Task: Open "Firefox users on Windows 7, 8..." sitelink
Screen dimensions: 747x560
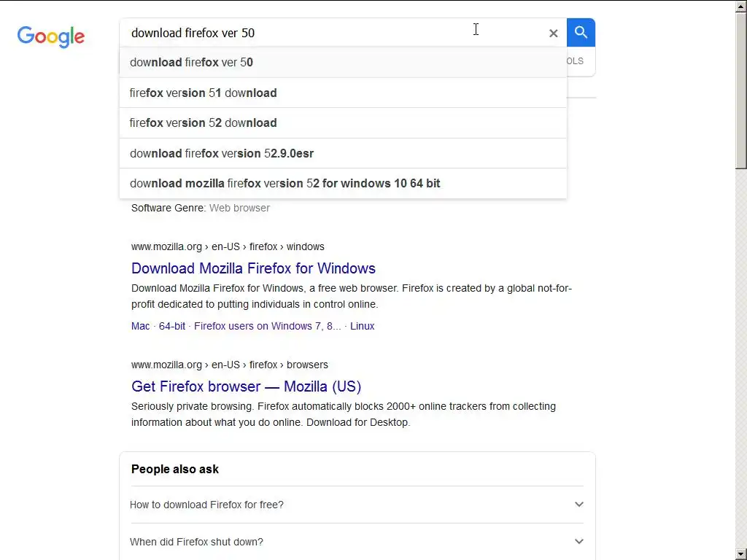Action: (268, 326)
